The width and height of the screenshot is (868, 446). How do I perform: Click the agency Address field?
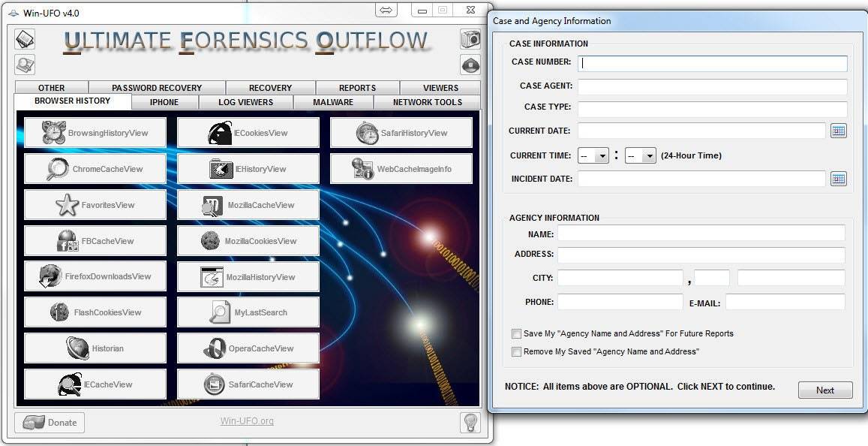(x=701, y=255)
